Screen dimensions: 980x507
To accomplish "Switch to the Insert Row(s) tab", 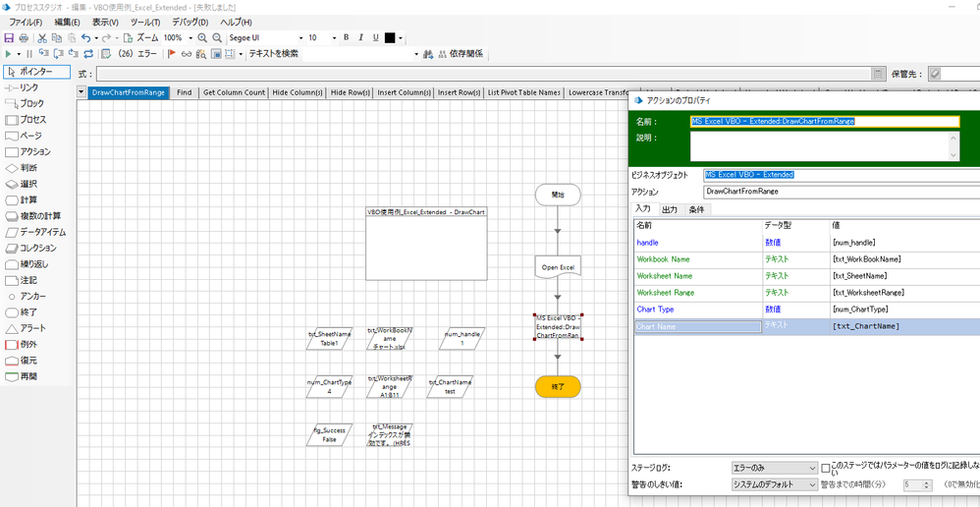I will click(459, 92).
